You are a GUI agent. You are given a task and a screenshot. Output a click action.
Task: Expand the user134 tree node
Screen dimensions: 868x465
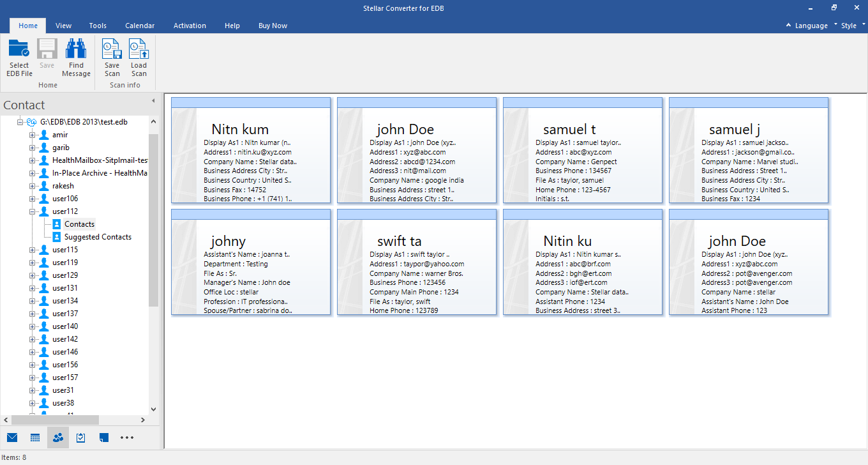pos(32,301)
